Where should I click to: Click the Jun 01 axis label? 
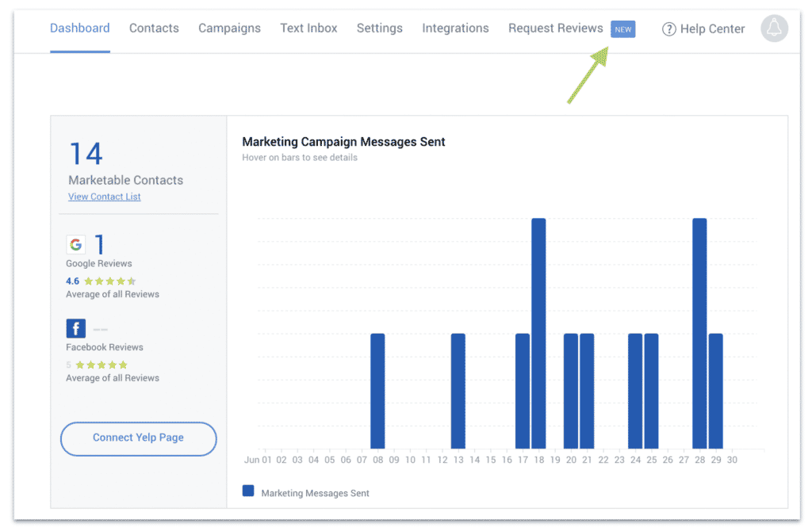click(258, 460)
